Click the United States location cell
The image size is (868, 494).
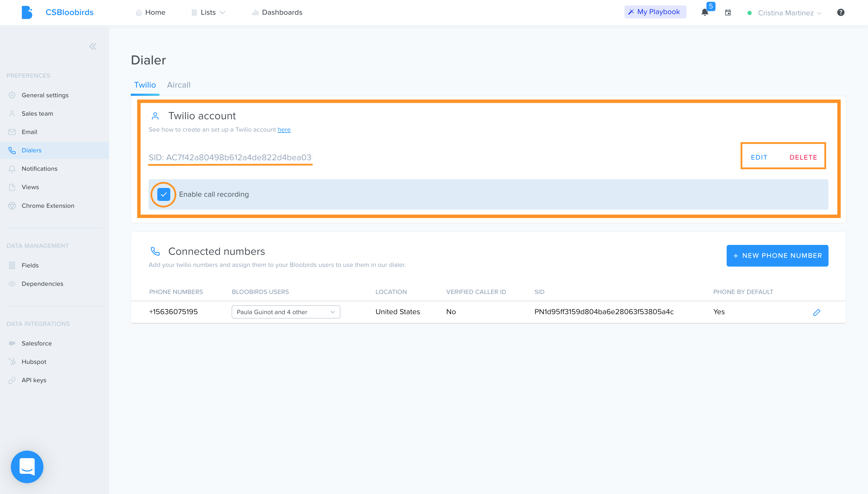(x=398, y=312)
